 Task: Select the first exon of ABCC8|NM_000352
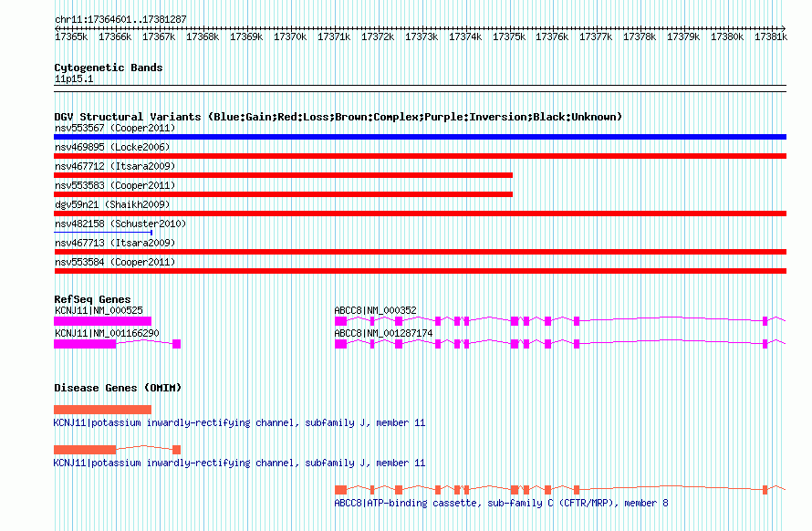tap(340, 321)
